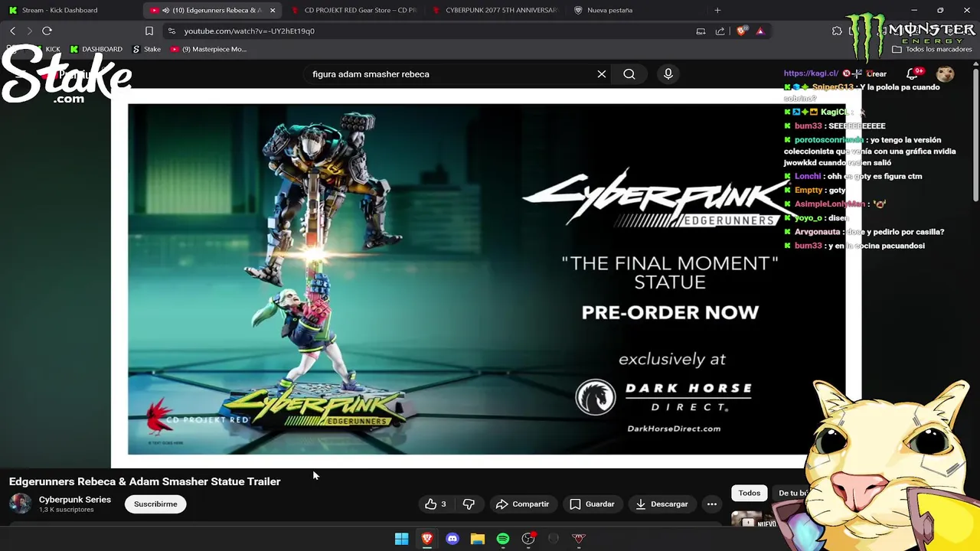
Task: Click the Compartir share button
Action: tap(522, 504)
